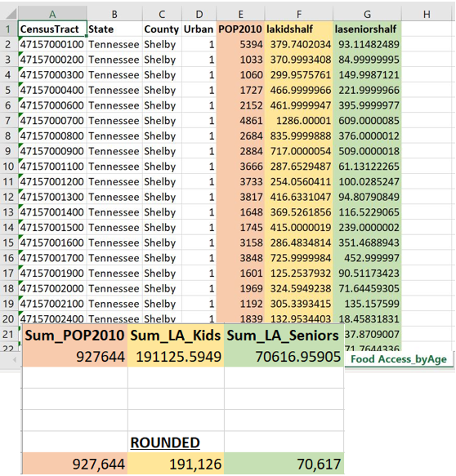The height and width of the screenshot is (476, 456).
Task: Click the select-all corner triangle
Action: pyautogui.click(x=11, y=14)
